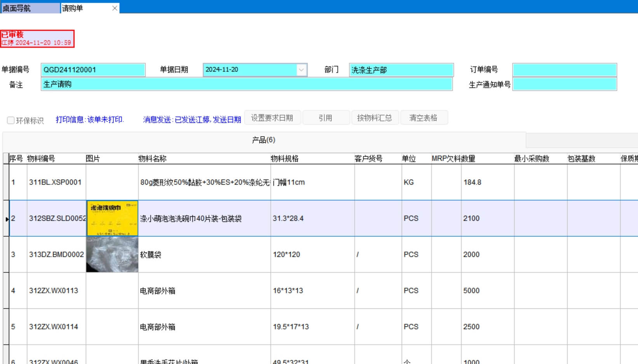Click the 清空表格 button
638x364 pixels.
(x=423, y=118)
